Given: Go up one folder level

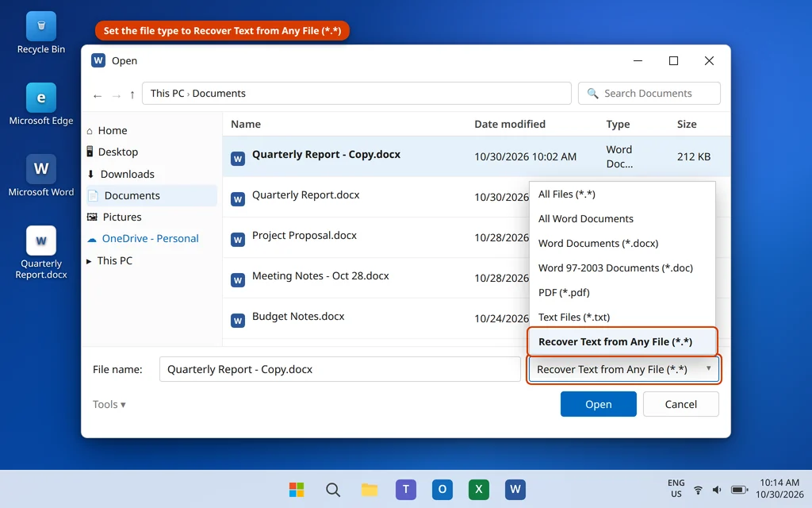Looking at the screenshot, I should (x=132, y=95).
